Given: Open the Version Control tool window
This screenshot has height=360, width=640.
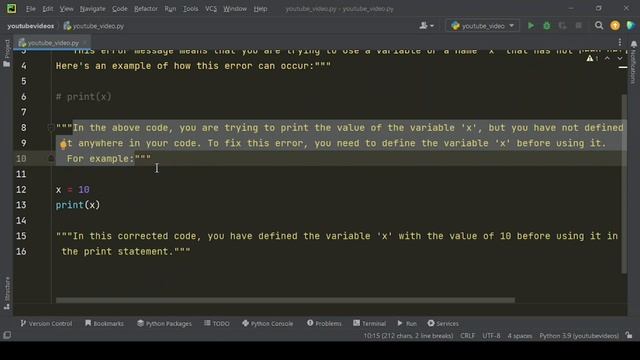Looking at the screenshot, I should [x=46, y=323].
